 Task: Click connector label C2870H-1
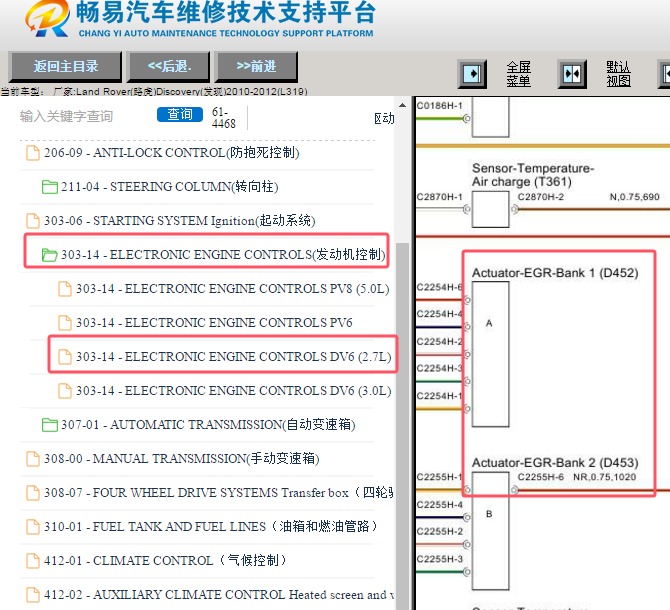440,197
